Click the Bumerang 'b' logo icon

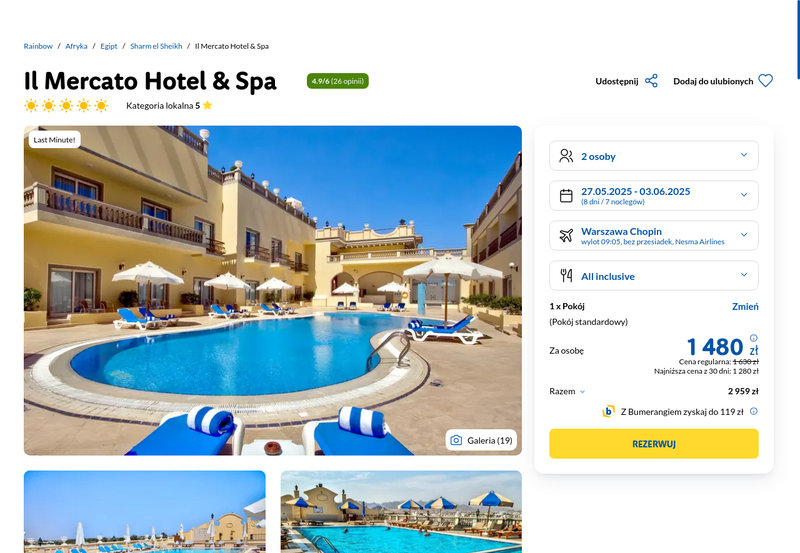[608, 411]
